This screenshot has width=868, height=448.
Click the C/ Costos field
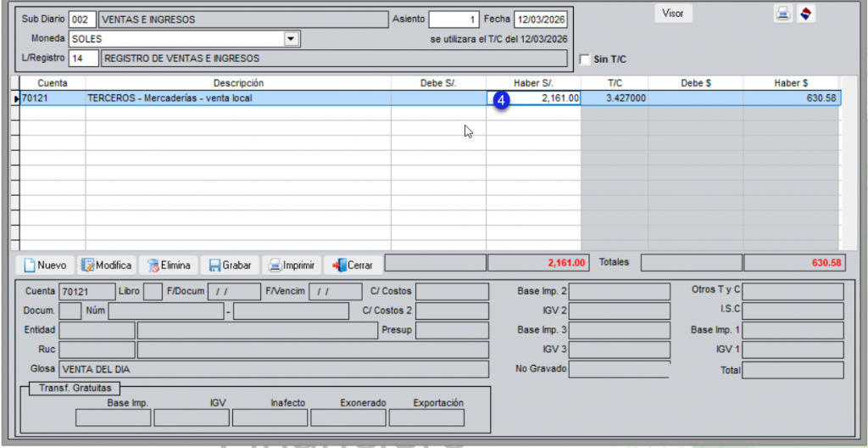(453, 291)
